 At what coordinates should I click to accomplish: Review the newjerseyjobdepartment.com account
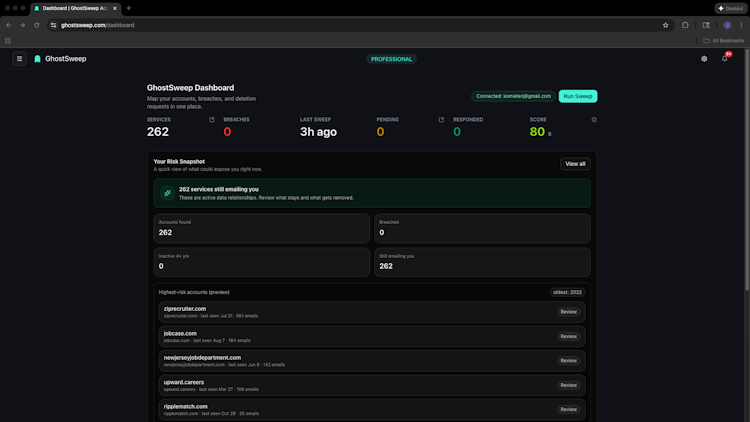point(568,361)
